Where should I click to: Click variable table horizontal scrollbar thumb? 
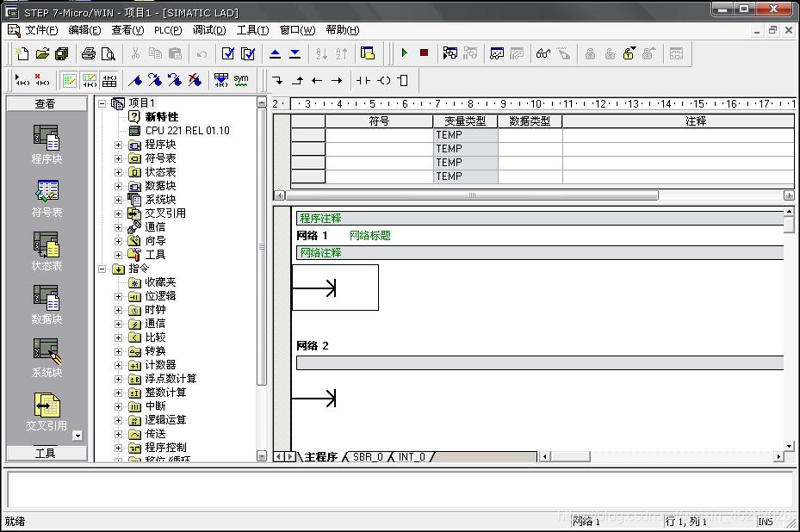(x=472, y=195)
